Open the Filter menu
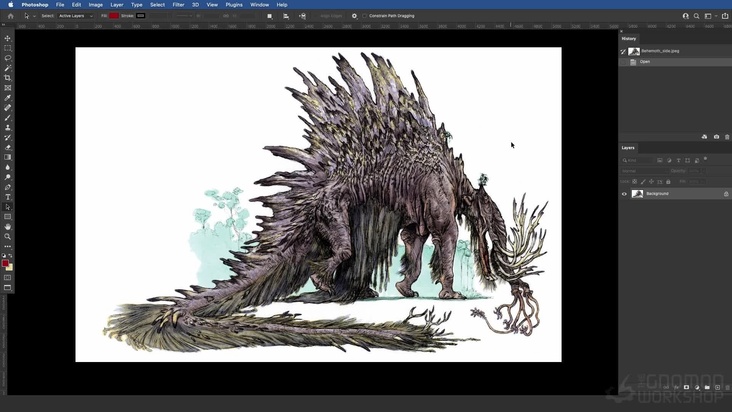 [x=178, y=5]
